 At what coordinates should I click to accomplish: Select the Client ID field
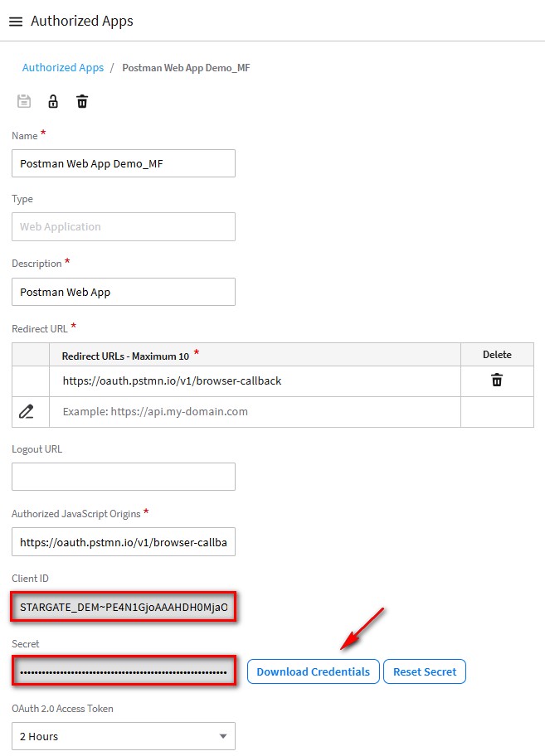[x=124, y=608]
